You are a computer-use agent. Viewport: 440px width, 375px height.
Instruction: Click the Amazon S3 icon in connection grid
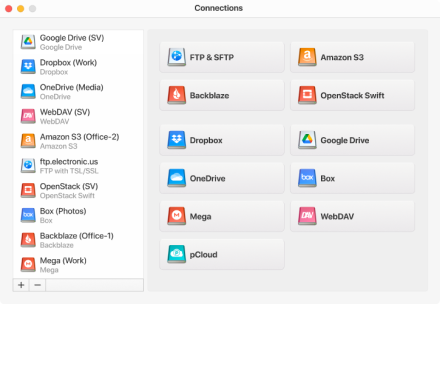307,57
